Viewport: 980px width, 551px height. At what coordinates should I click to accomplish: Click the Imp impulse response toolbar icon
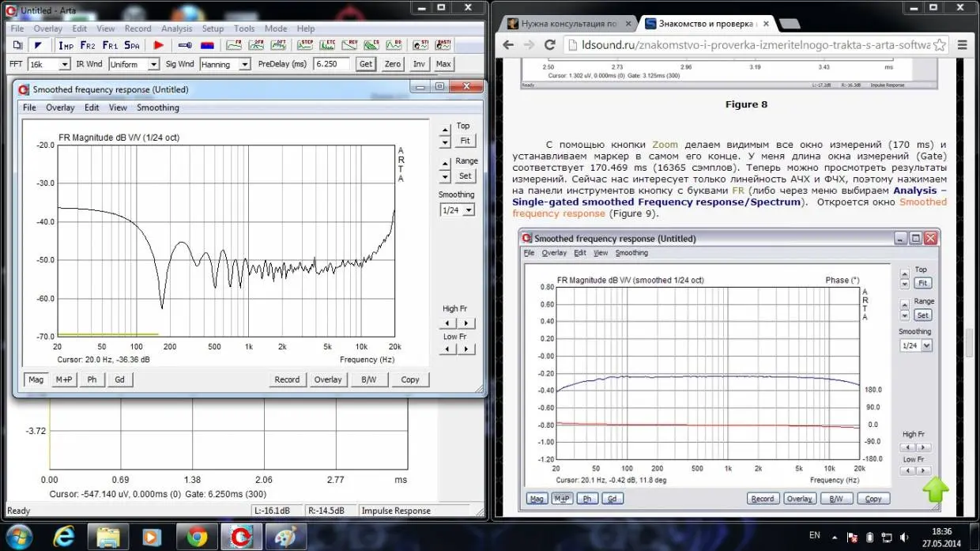click(66, 46)
